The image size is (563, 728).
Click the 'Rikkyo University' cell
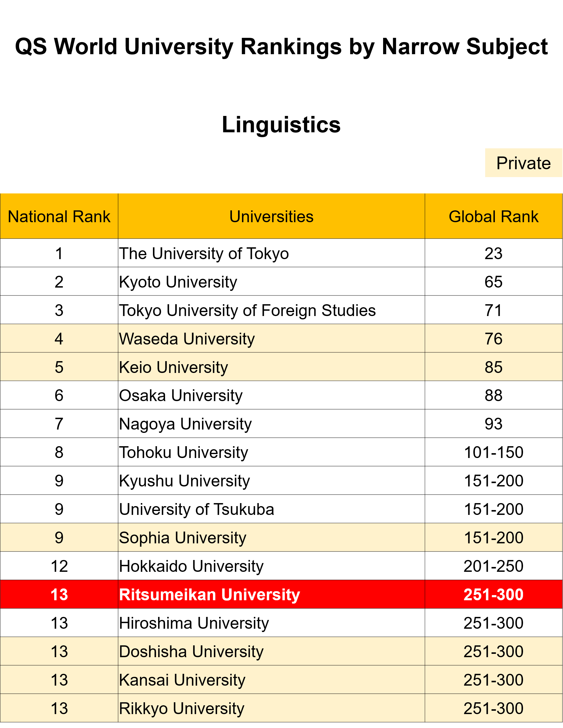tap(181, 708)
